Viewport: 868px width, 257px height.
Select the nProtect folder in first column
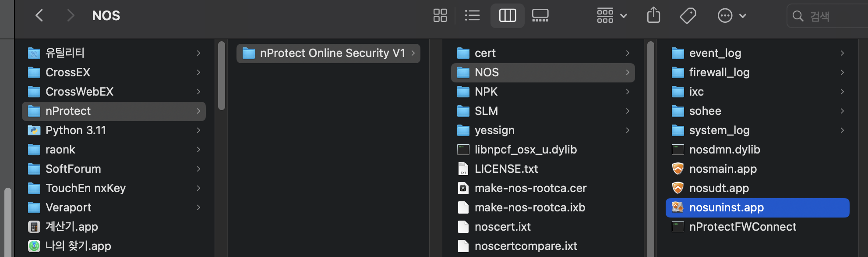coord(114,111)
